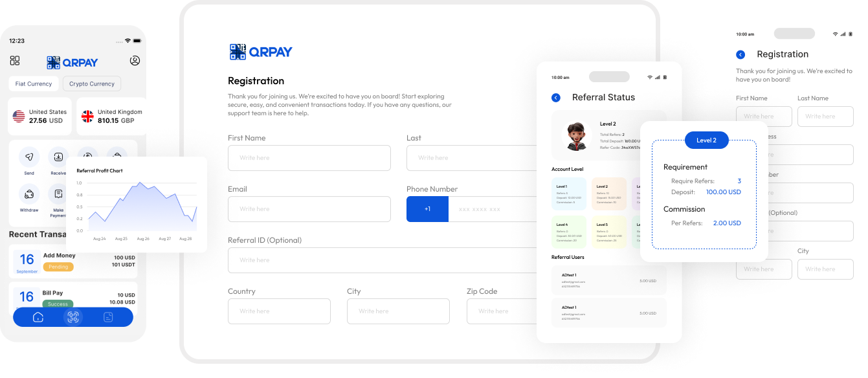Select the yellow Level 5 account card

608,232
